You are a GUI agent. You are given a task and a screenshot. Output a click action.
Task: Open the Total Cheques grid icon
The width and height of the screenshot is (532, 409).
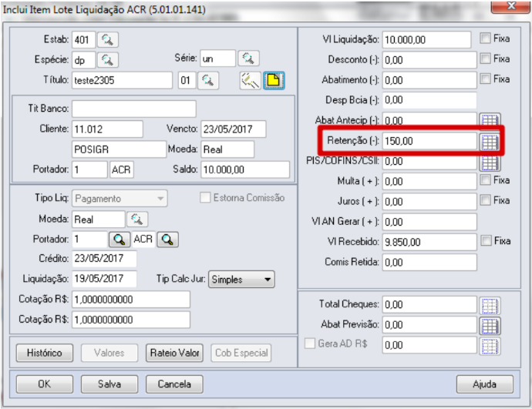(x=490, y=306)
